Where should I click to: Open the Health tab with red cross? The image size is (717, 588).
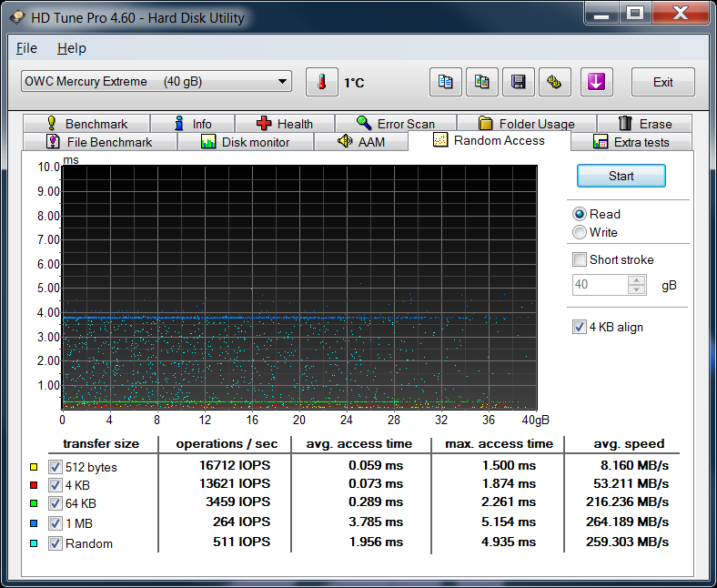pyautogui.click(x=284, y=124)
